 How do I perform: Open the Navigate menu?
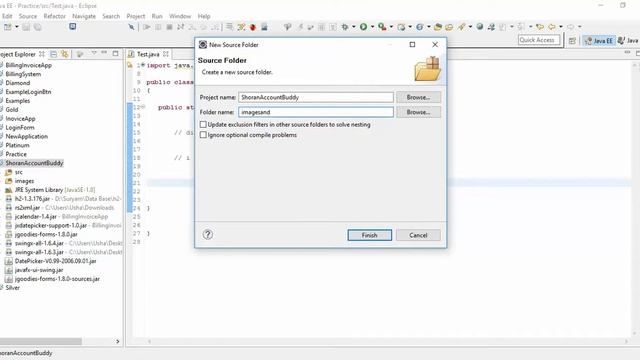(x=84, y=16)
